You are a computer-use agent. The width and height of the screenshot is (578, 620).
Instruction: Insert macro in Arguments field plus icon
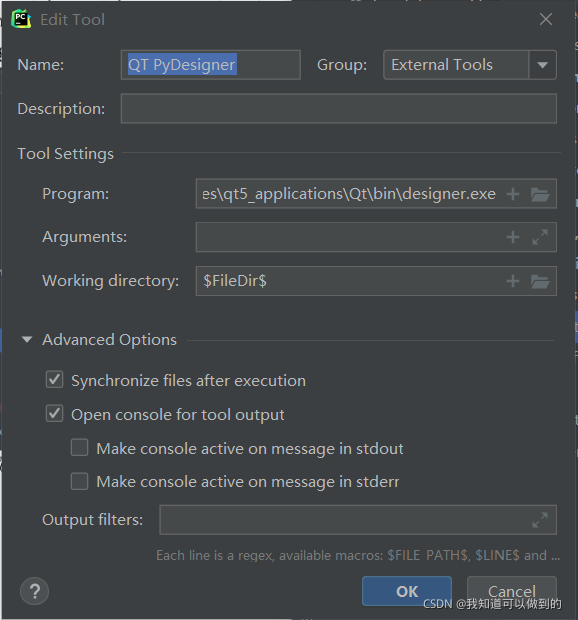click(x=513, y=237)
